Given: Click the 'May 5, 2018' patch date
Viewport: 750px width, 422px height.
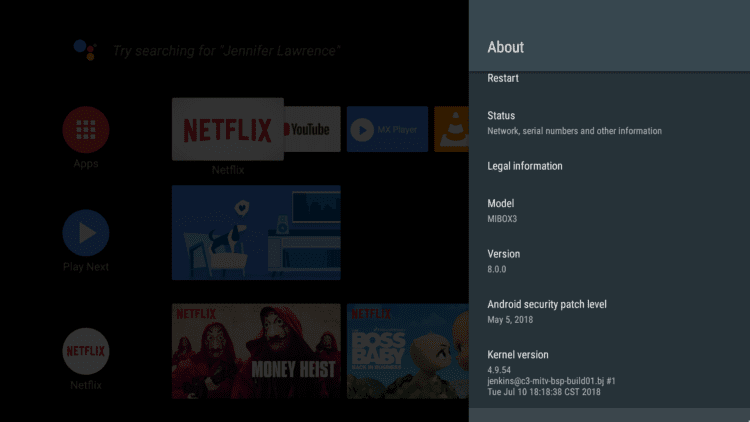Looking at the screenshot, I should pyautogui.click(x=510, y=320).
